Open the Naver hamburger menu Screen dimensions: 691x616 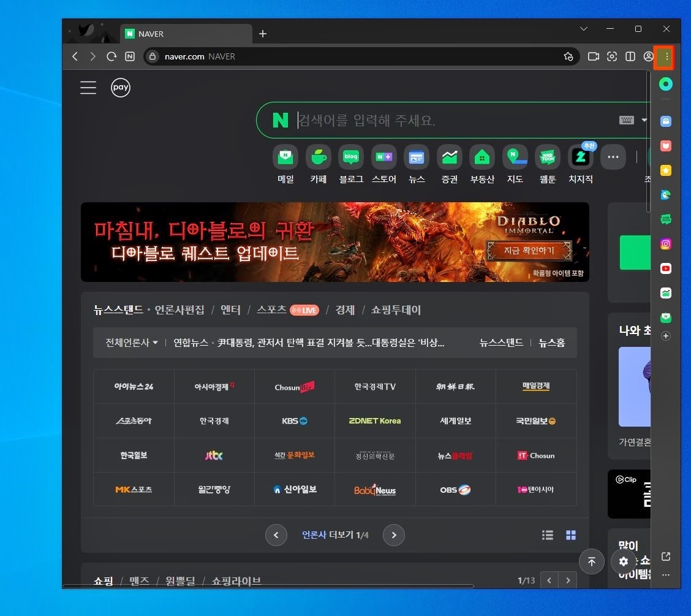[88, 87]
